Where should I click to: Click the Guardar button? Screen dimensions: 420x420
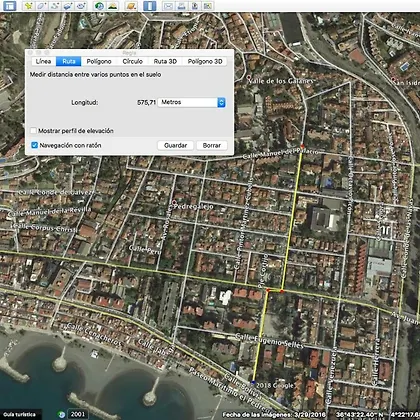175,145
